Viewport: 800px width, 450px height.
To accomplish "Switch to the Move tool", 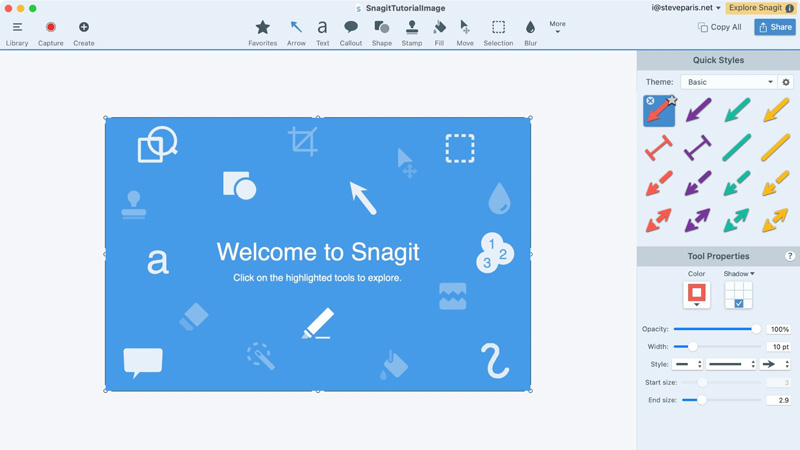I will coord(465,34).
